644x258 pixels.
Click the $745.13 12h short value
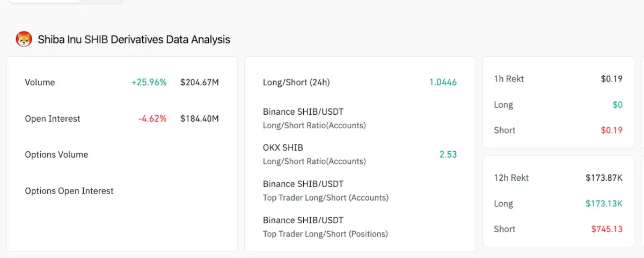point(607,229)
